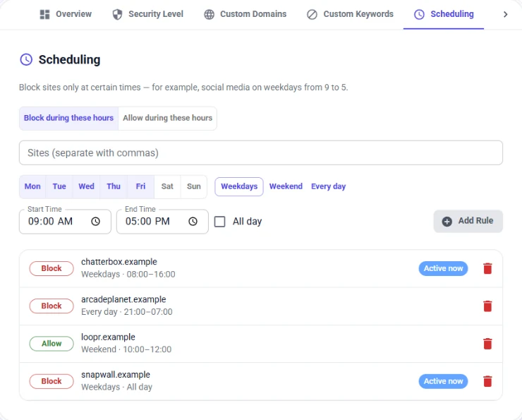Open the Start Time clock picker
This screenshot has height=420, width=522.
click(x=95, y=222)
